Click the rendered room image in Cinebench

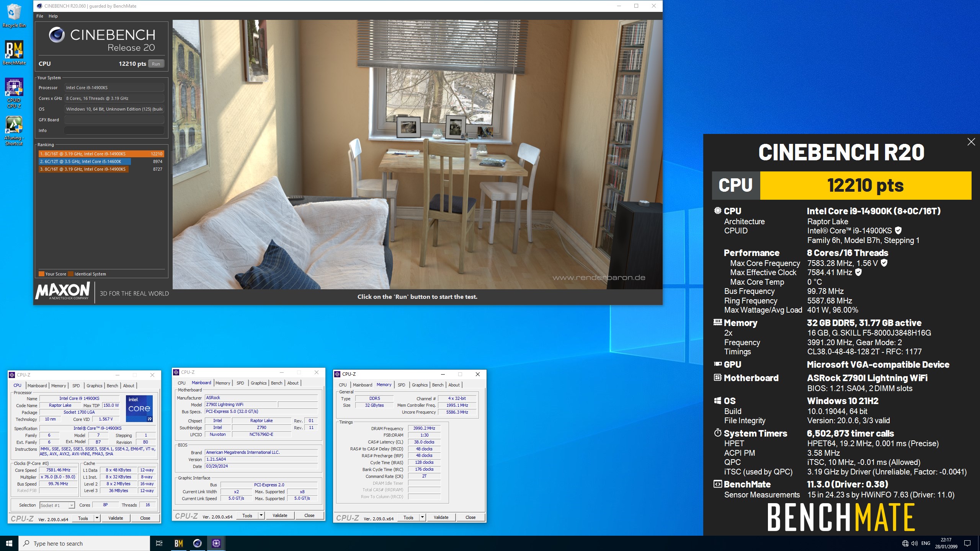coord(417,155)
